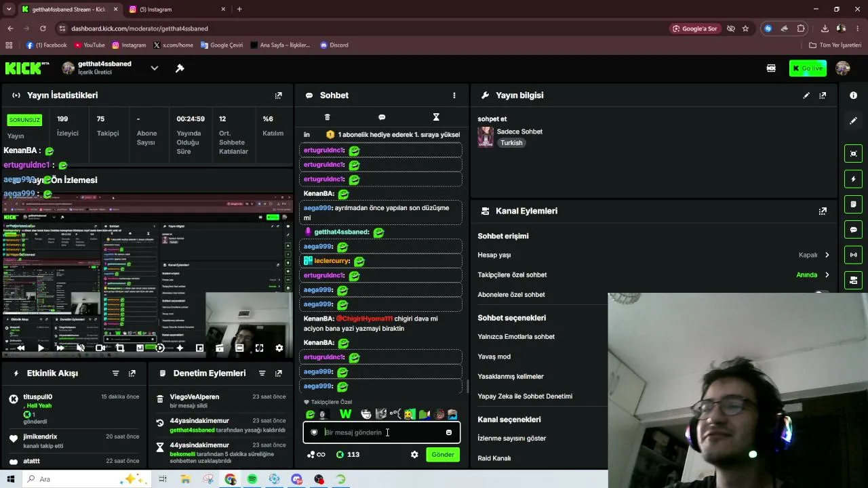Click the trash icon in chat toolbar
The width and height of the screenshot is (868, 488).
coord(328,117)
